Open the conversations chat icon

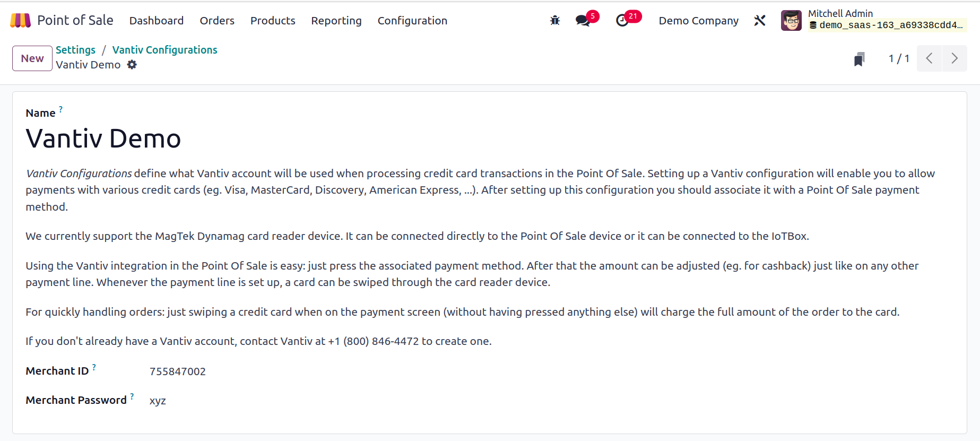click(583, 20)
